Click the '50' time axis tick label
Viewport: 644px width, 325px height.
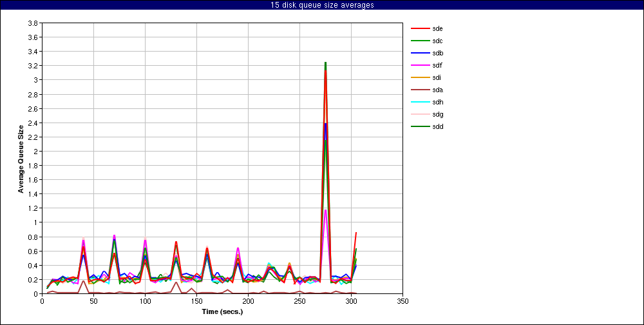[93, 302]
